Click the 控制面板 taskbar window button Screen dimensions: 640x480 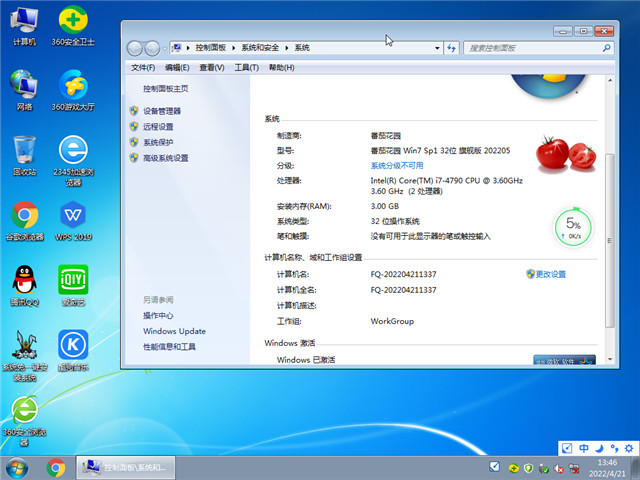click(x=126, y=467)
